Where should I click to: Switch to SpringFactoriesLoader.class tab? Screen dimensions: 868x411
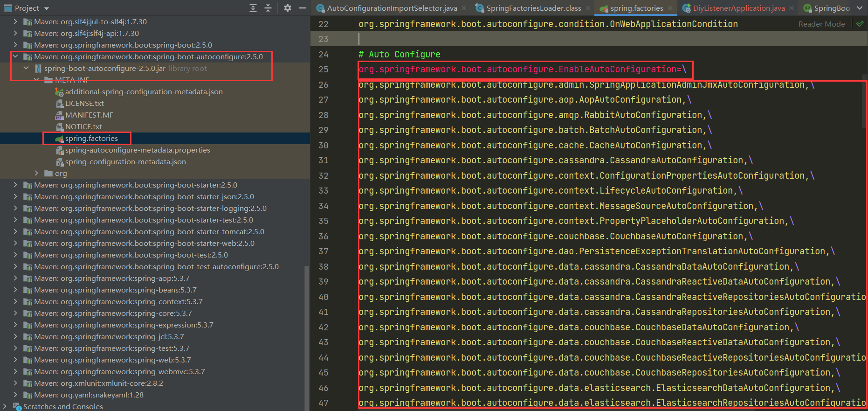tap(528, 8)
